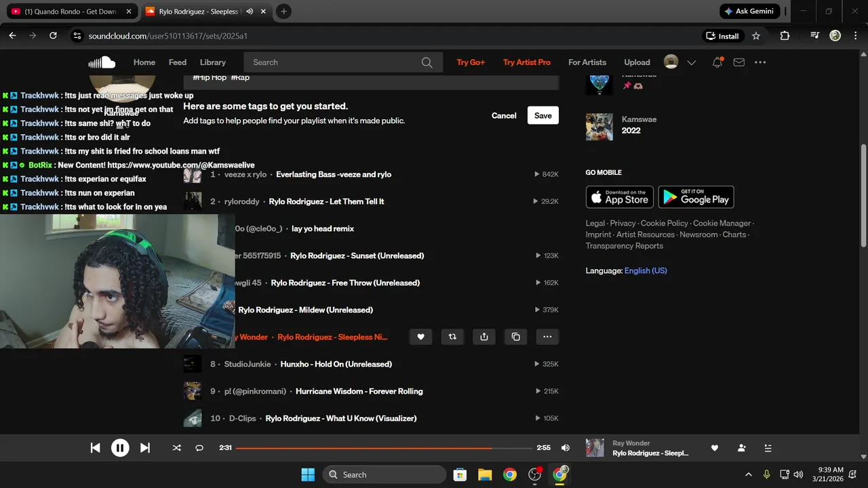868x488 pixels.
Task: Open more options for the Sleepless track
Action: [547, 337]
